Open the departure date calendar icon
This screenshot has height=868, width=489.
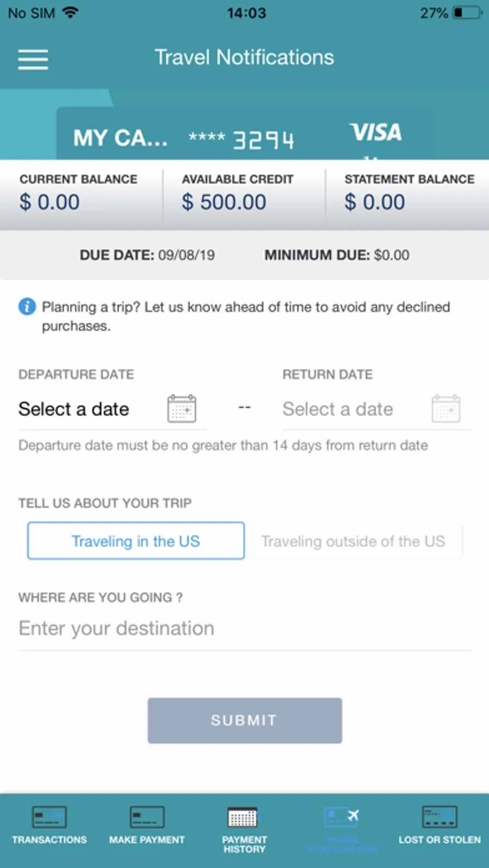tap(181, 408)
